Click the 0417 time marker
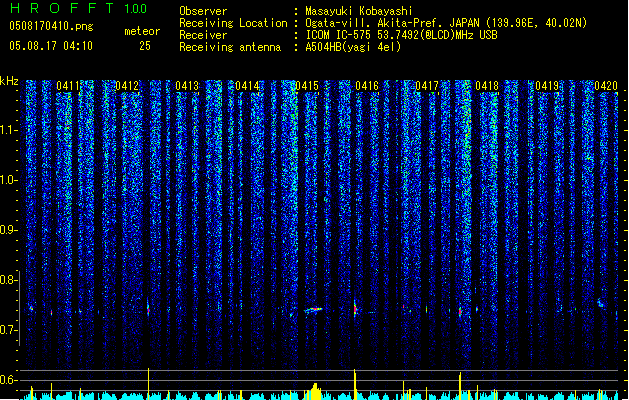This screenshot has height=400, width=629. point(427,86)
